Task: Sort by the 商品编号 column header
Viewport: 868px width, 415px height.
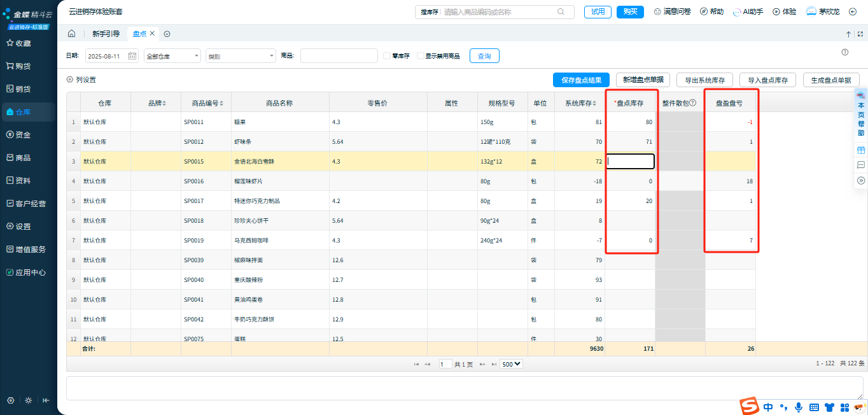Action: tap(206, 102)
